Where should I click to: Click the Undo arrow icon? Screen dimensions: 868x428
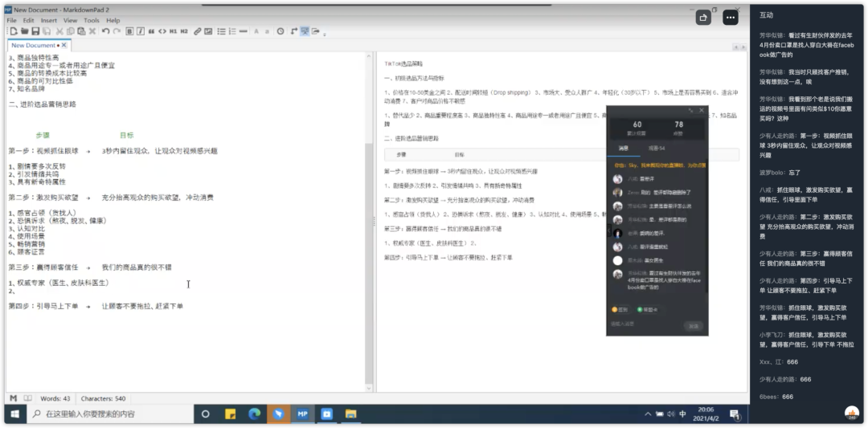pyautogui.click(x=106, y=31)
